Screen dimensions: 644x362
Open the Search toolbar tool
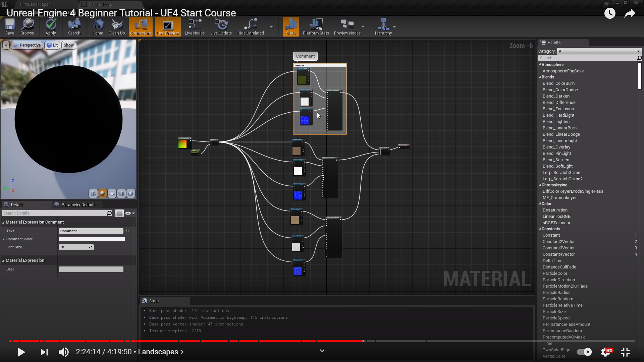pyautogui.click(x=74, y=27)
